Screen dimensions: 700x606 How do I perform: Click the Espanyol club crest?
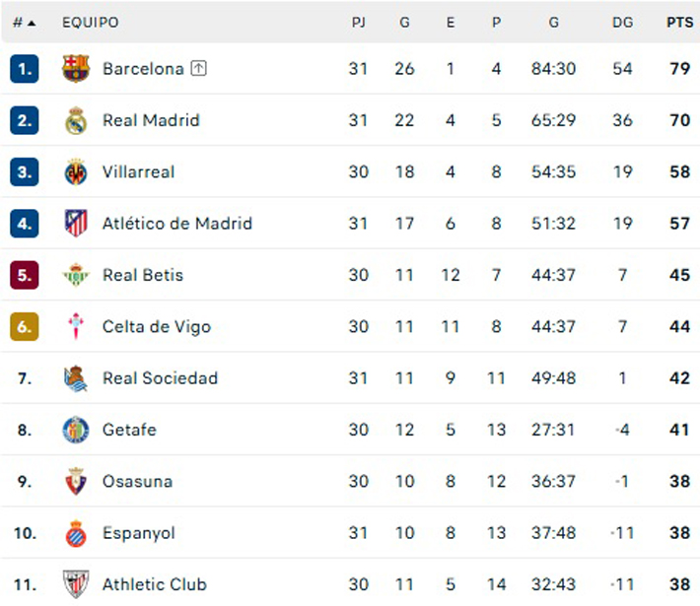click(x=76, y=533)
